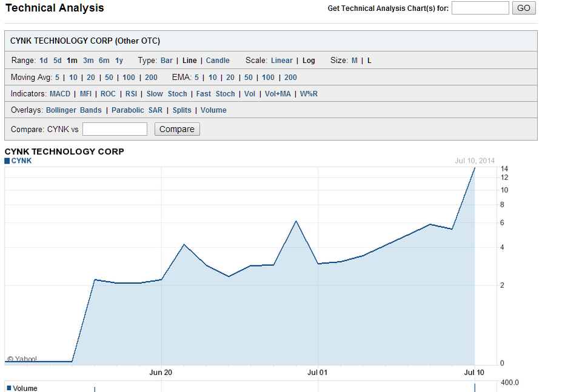Click the Jul 10, 2014 date label

pyautogui.click(x=475, y=161)
